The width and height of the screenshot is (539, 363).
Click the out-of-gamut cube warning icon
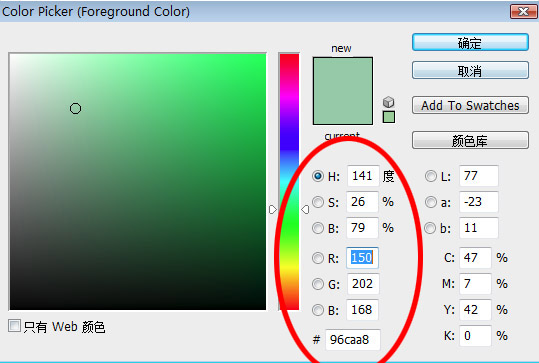[x=388, y=102]
